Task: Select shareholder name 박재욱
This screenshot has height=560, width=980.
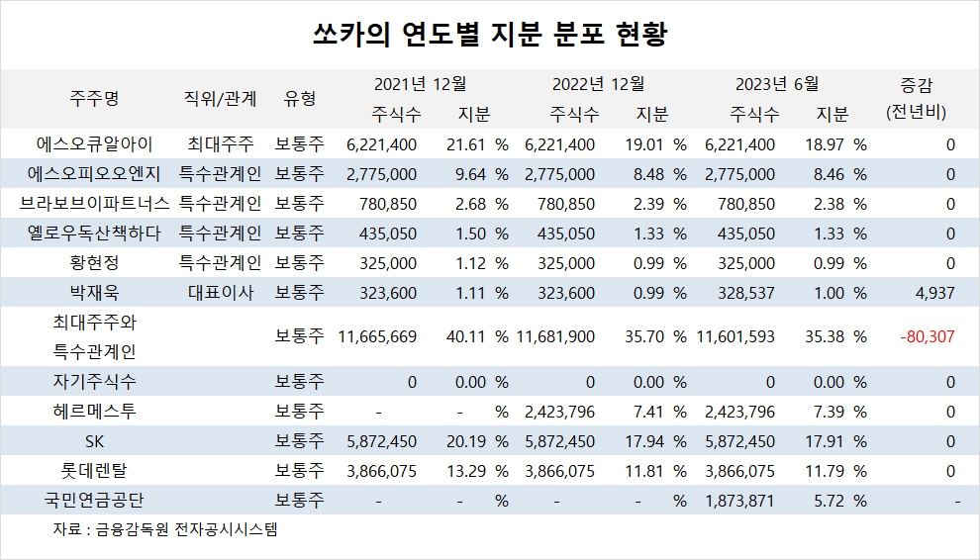Action: pos(94,293)
